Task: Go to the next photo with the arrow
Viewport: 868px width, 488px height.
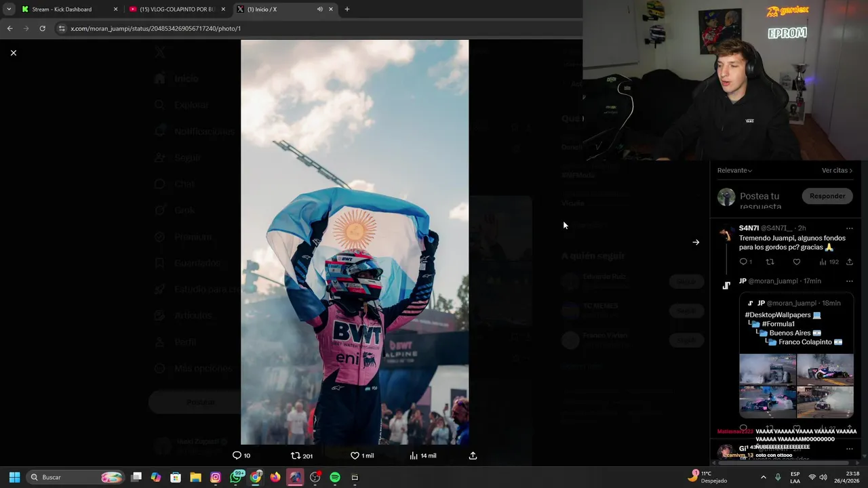Action: 696,242
